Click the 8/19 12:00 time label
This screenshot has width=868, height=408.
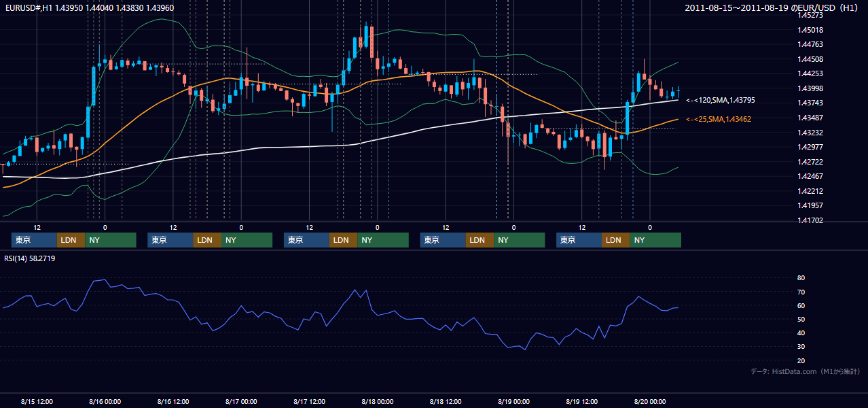[x=581, y=401]
